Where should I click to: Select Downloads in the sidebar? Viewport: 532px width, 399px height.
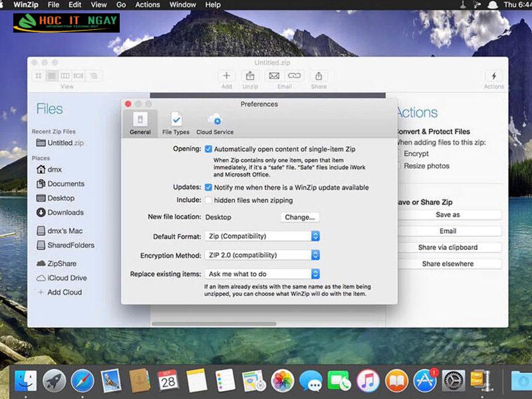click(60, 212)
